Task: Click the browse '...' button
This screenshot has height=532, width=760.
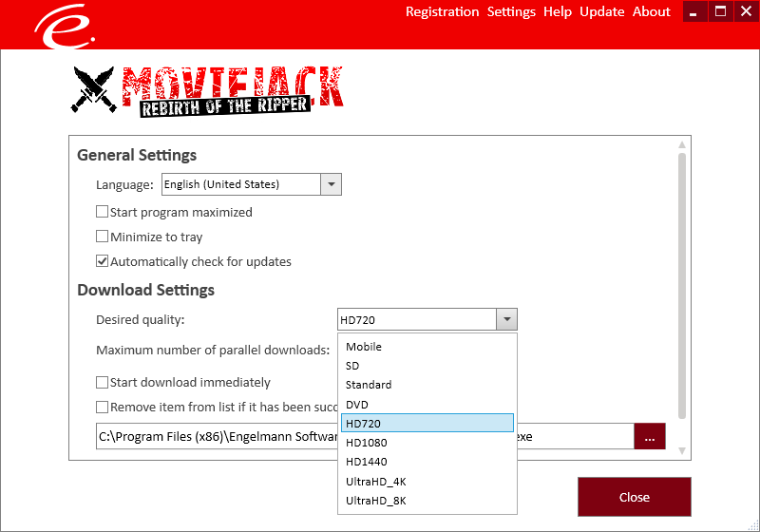Action: [x=650, y=436]
